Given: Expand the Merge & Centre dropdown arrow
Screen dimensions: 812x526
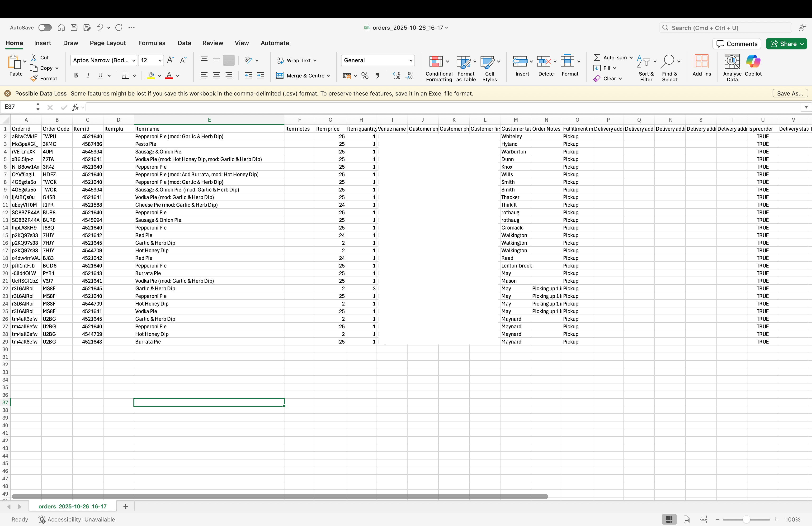Looking at the screenshot, I should pyautogui.click(x=329, y=76).
